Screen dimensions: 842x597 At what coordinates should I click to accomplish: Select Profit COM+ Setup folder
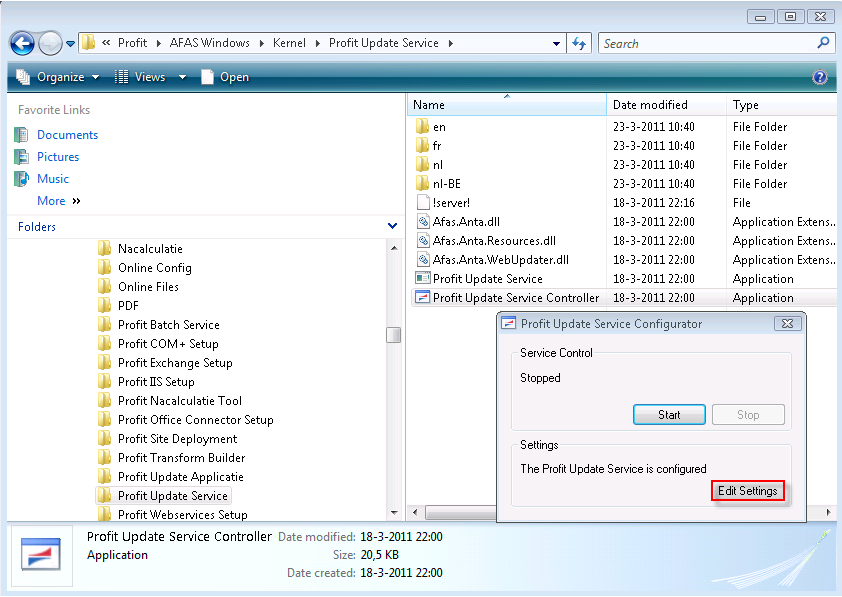168,344
